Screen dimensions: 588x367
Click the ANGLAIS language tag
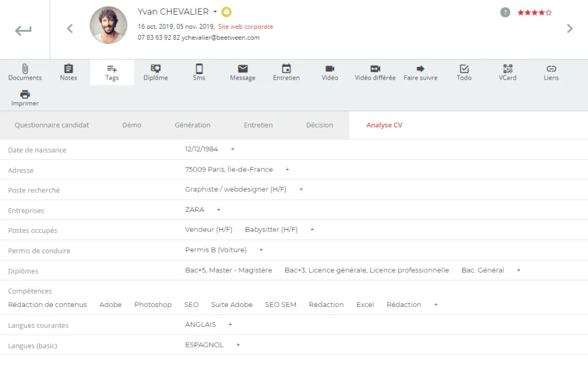[x=200, y=325]
